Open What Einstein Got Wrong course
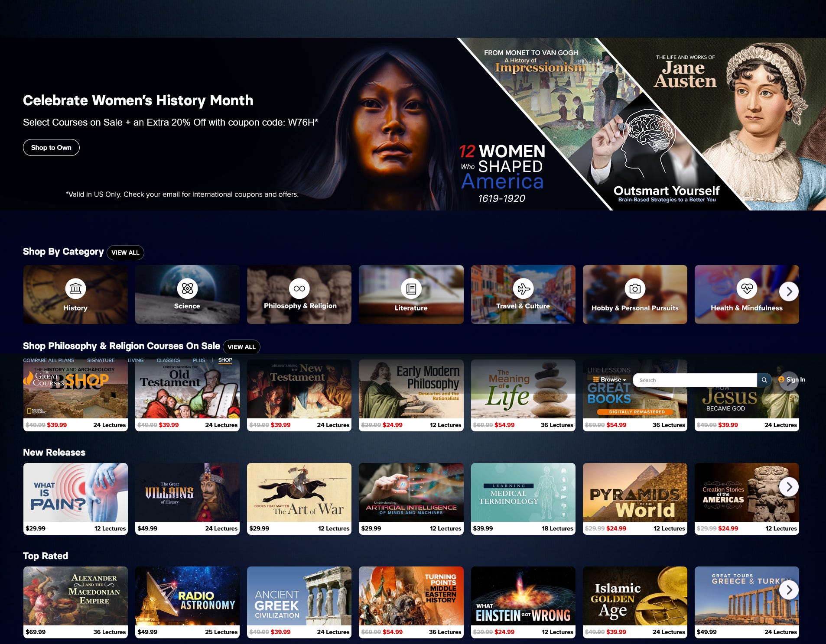The height and width of the screenshot is (644, 826). pyautogui.click(x=523, y=602)
